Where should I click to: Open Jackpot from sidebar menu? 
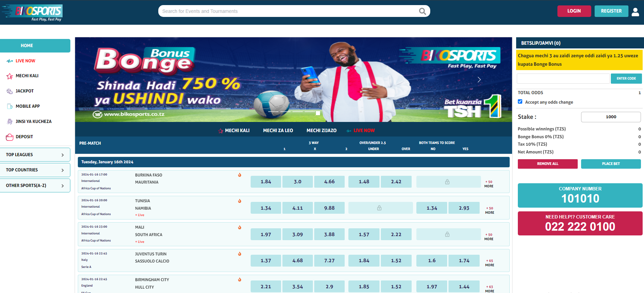[25, 91]
